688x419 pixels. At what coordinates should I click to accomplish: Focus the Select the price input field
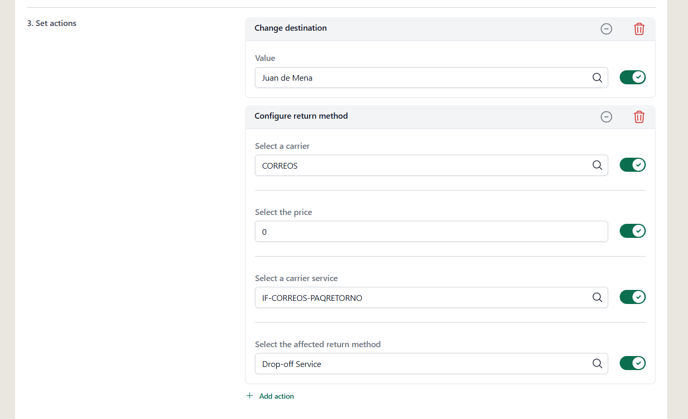[x=431, y=231]
